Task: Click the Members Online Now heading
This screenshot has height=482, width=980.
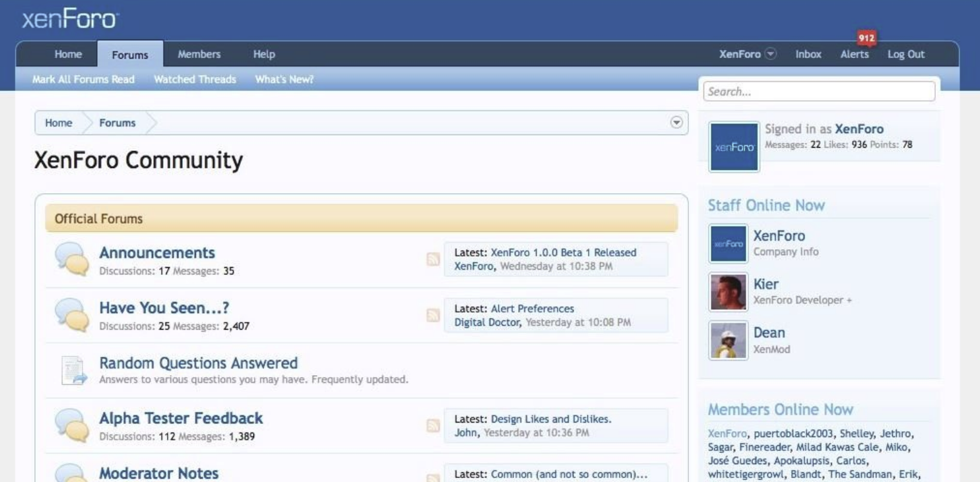Action: [x=781, y=409]
